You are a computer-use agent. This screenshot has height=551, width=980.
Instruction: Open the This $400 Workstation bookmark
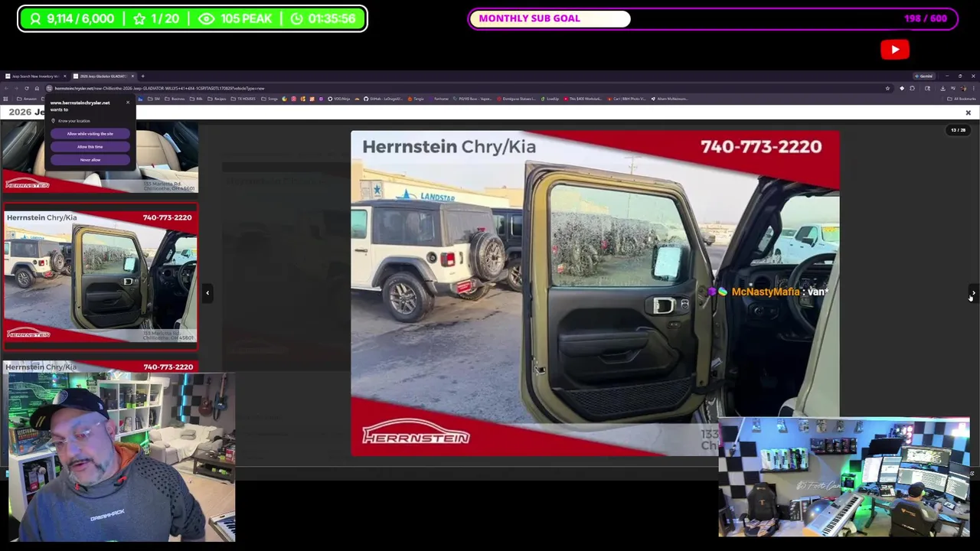click(583, 99)
